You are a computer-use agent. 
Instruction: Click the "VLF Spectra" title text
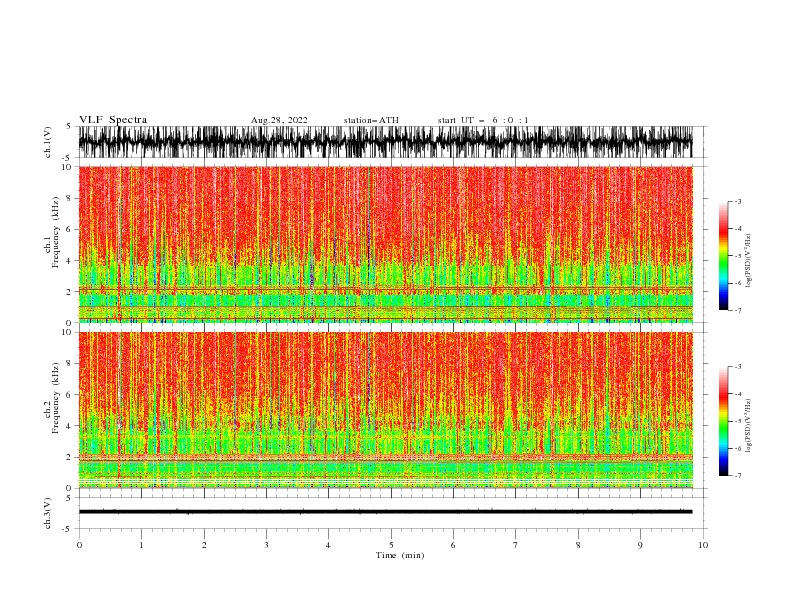113,120
